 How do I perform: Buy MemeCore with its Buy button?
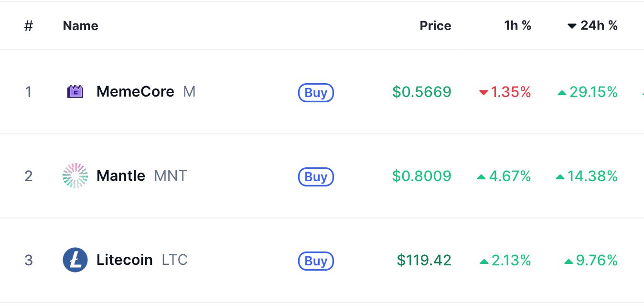(316, 93)
